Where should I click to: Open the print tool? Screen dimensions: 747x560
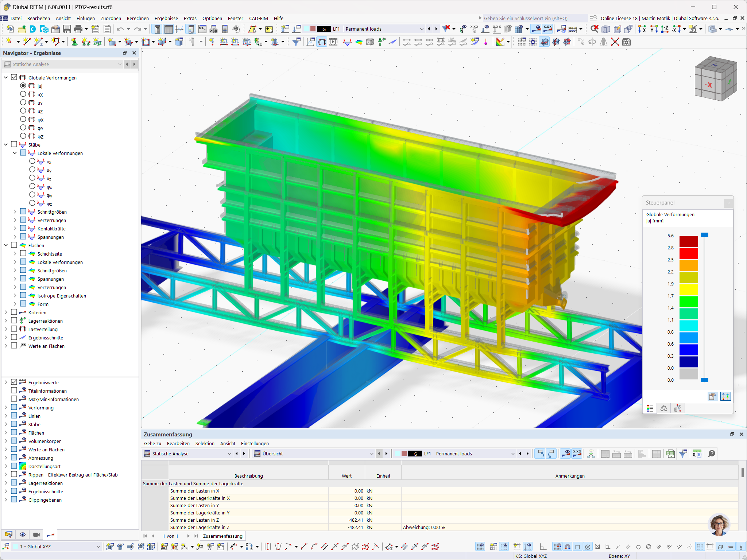coord(78,29)
